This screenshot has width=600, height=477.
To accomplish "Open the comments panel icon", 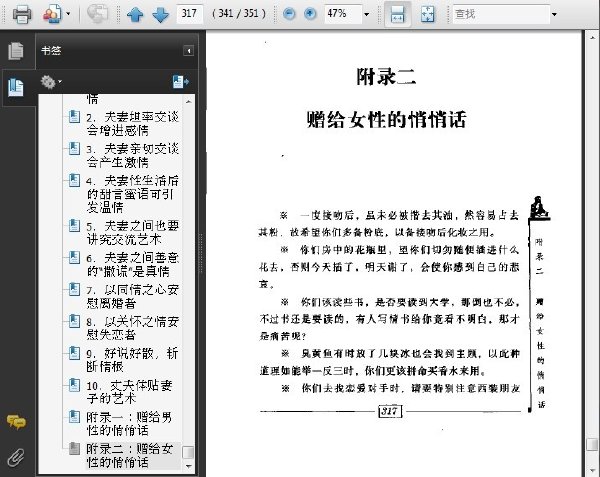I will click(x=16, y=422).
